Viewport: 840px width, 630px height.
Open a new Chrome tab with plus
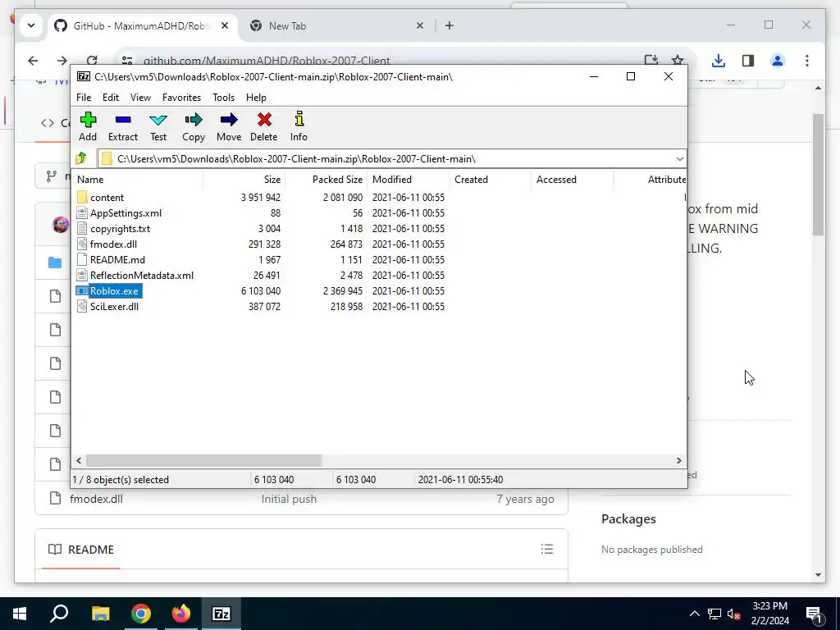click(450, 25)
